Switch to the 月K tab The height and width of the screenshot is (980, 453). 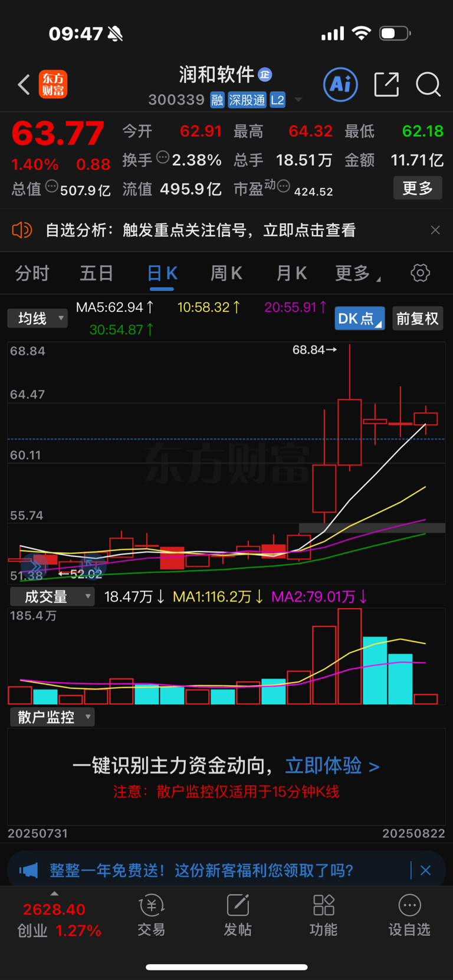[x=291, y=273]
